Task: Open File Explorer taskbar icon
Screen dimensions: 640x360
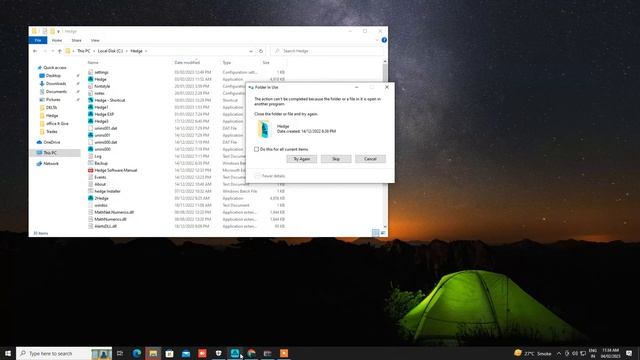Action: point(153,353)
